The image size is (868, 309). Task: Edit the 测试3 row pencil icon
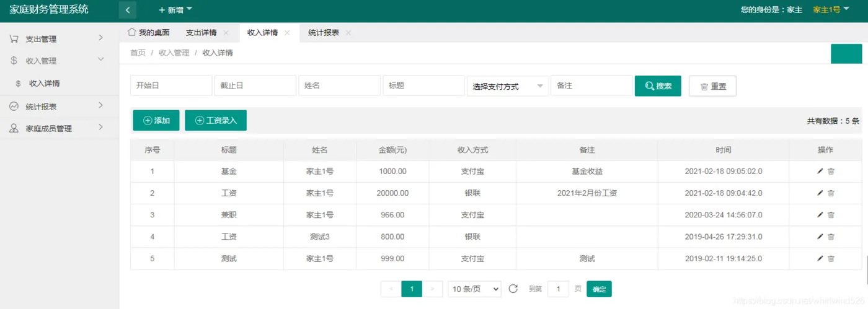point(820,237)
